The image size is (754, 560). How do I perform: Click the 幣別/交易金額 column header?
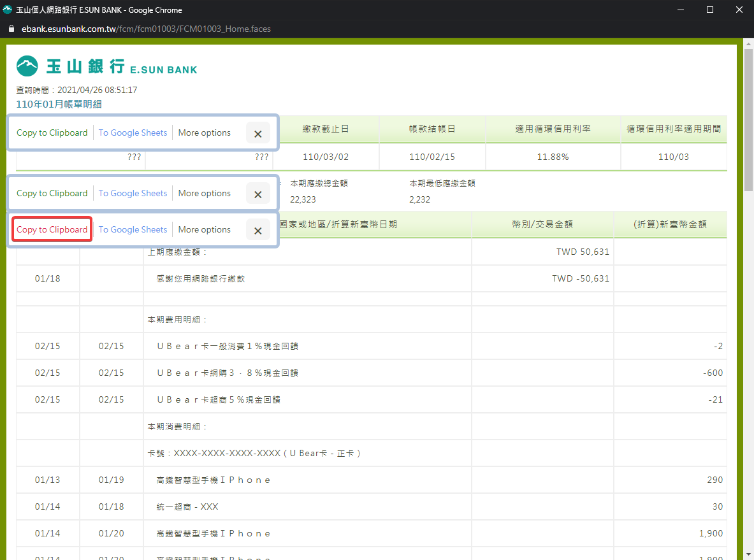click(x=542, y=224)
